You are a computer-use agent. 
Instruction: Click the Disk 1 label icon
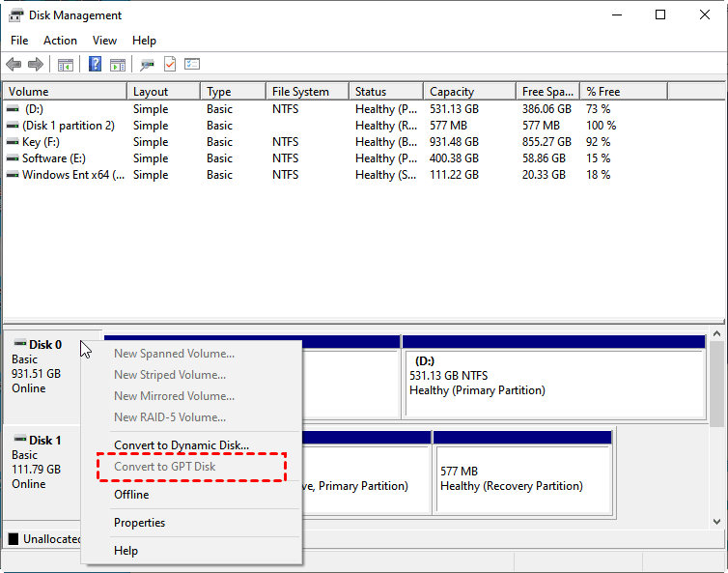(20, 439)
